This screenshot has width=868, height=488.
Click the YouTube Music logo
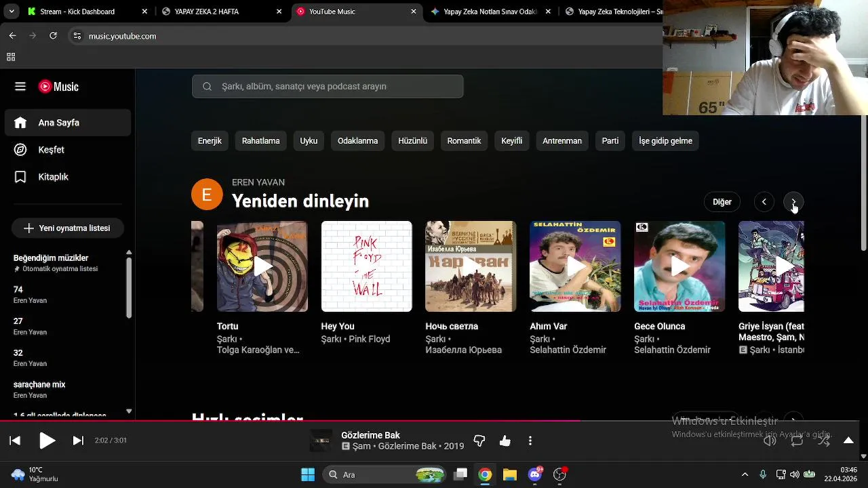[58, 86]
